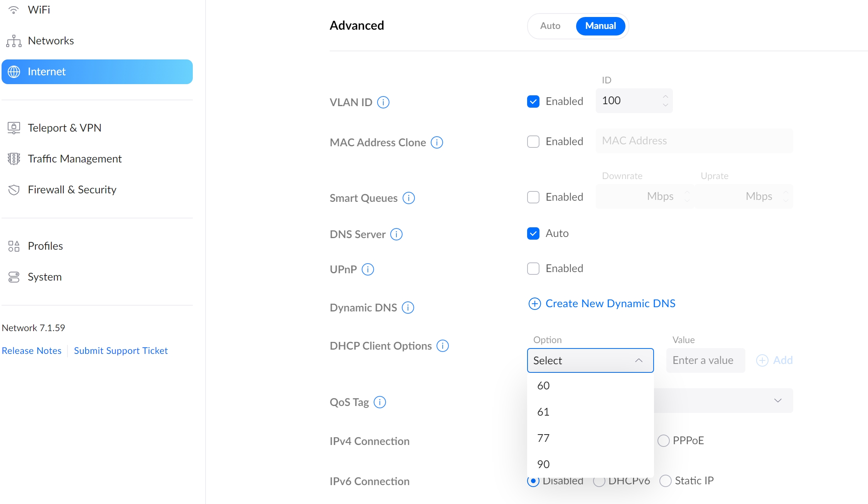Choose option 61 from the dropdown list

click(543, 412)
